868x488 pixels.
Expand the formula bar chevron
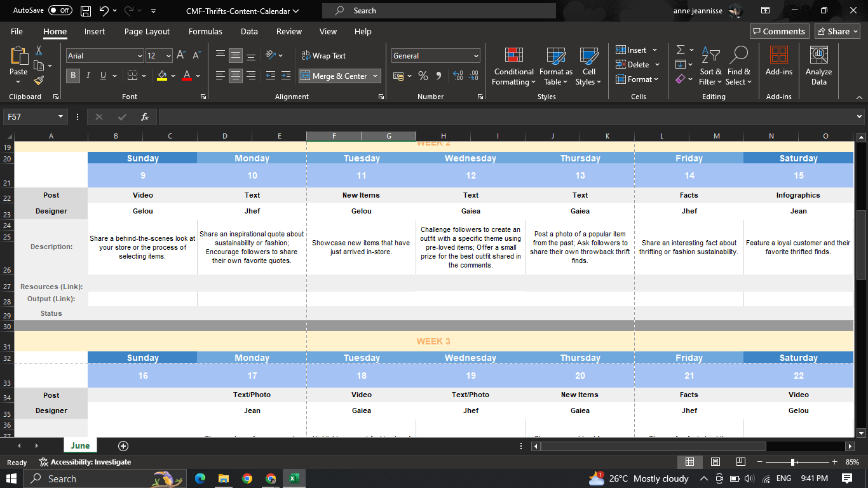[x=860, y=117]
